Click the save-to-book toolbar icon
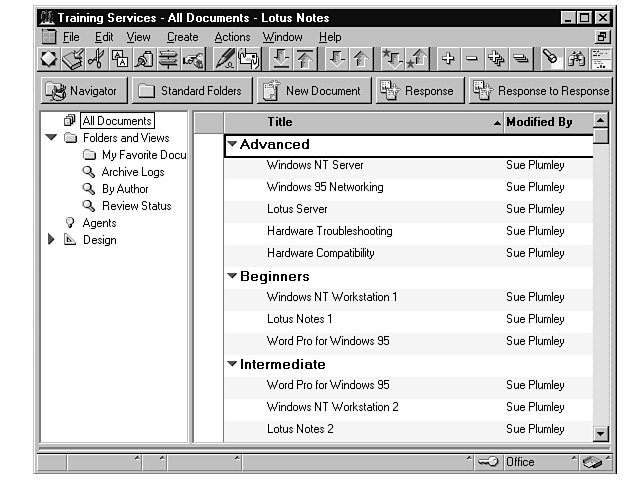Screen dimensions: 640x480 click(x=73, y=59)
